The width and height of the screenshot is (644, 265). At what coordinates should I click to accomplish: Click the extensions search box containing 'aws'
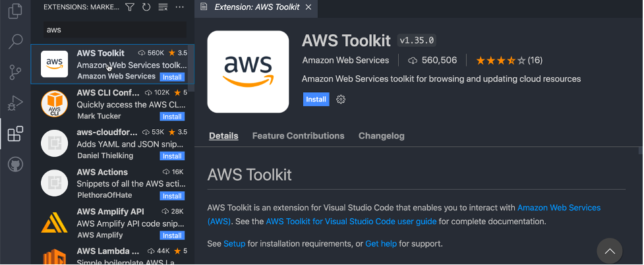[x=112, y=30]
